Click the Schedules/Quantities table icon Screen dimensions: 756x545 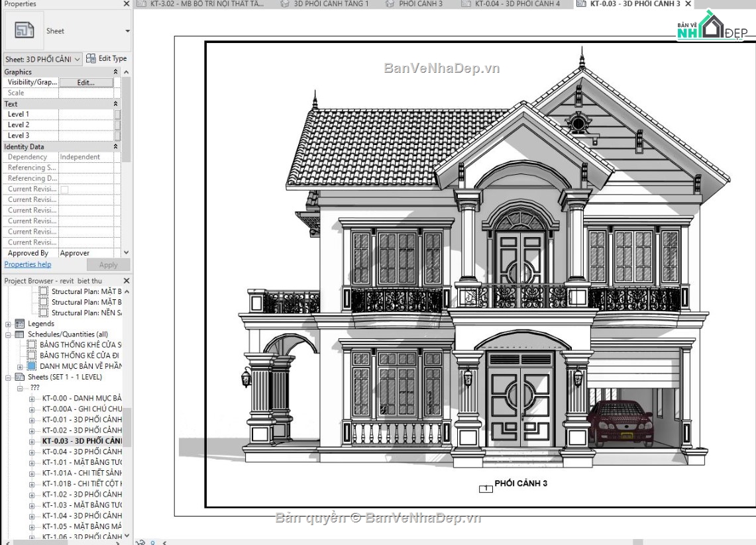point(20,334)
